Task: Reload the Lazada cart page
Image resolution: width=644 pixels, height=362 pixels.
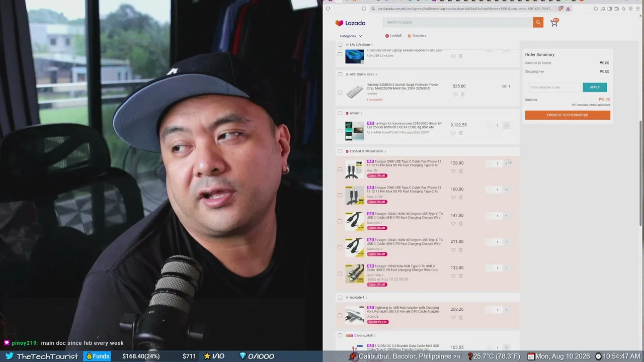Action: 328,9
